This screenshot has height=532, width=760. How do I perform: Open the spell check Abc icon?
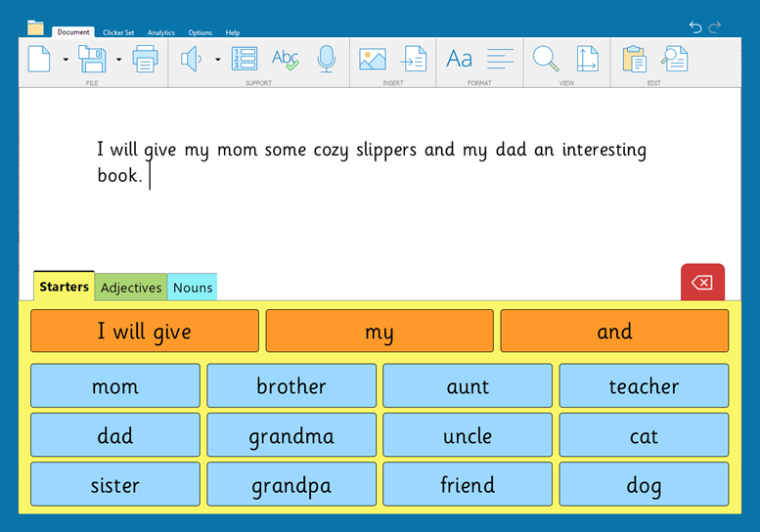pyautogui.click(x=285, y=59)
